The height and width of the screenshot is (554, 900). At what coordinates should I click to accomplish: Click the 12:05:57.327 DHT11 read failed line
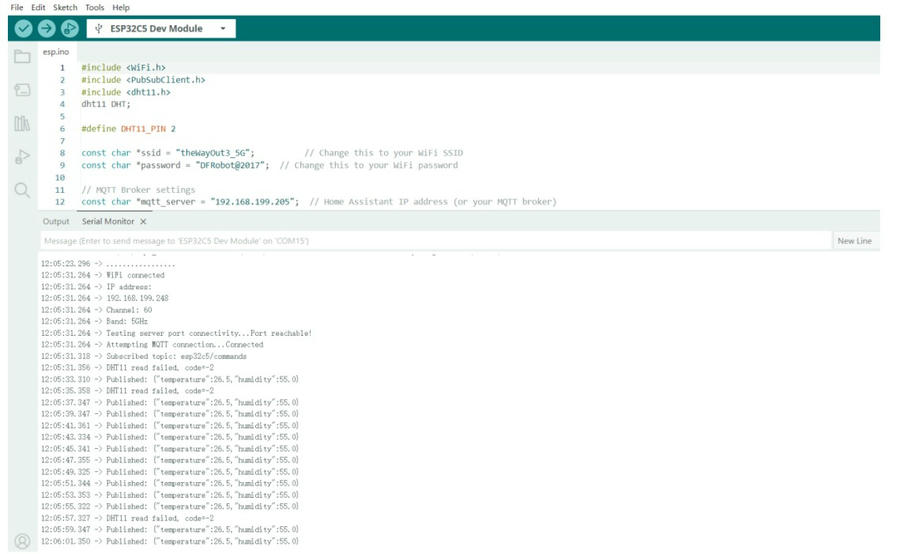click(127, 518)
